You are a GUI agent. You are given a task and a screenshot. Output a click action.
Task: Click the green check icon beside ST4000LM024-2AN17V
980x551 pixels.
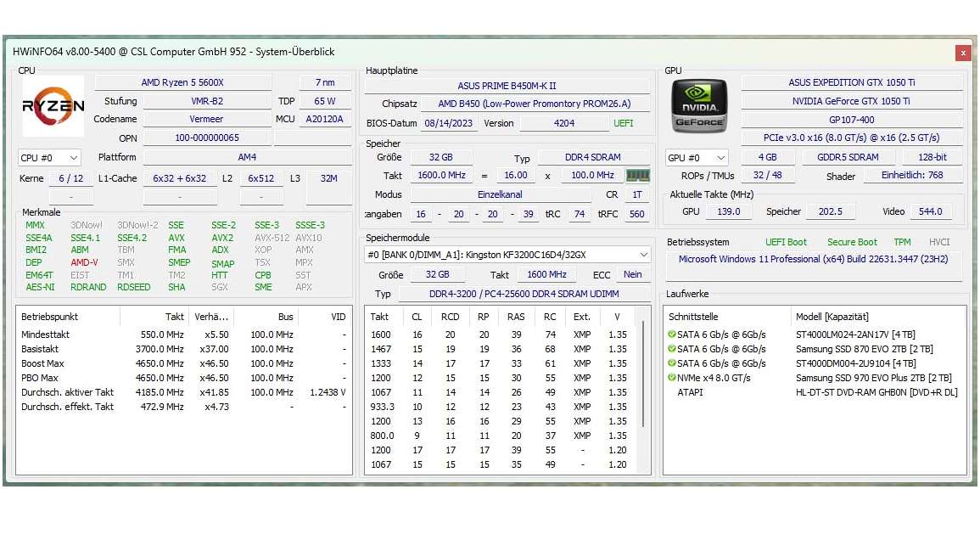click(x=671, y=335)
